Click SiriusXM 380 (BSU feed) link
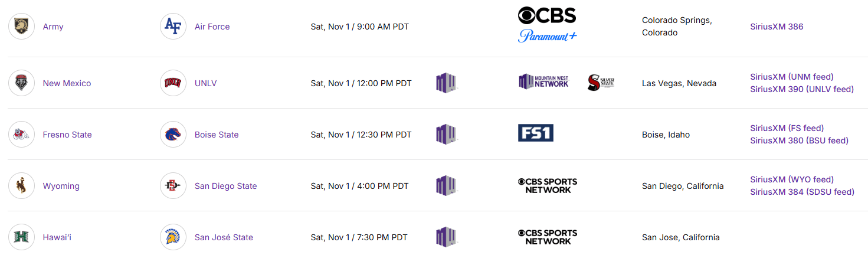 point(799,140)
